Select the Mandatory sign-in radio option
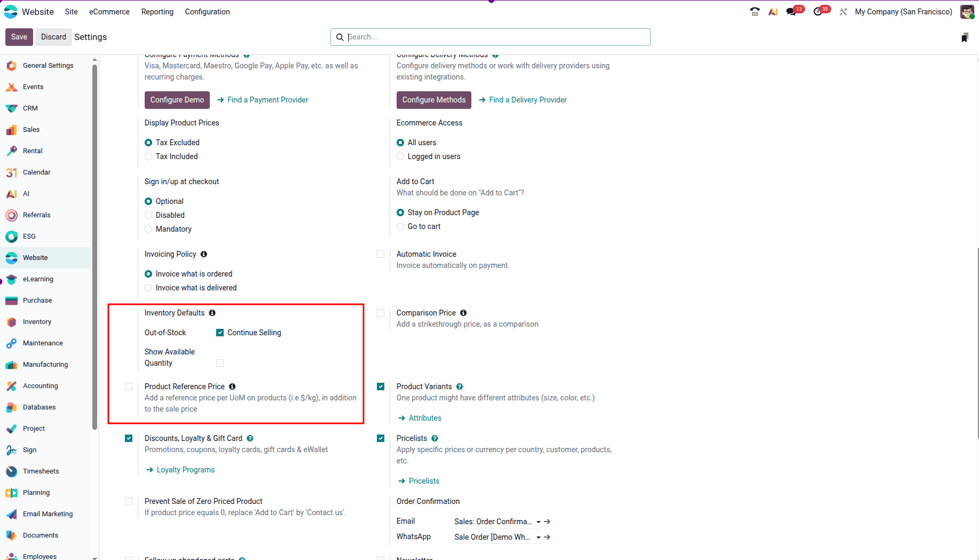 (x=148, y=229)
